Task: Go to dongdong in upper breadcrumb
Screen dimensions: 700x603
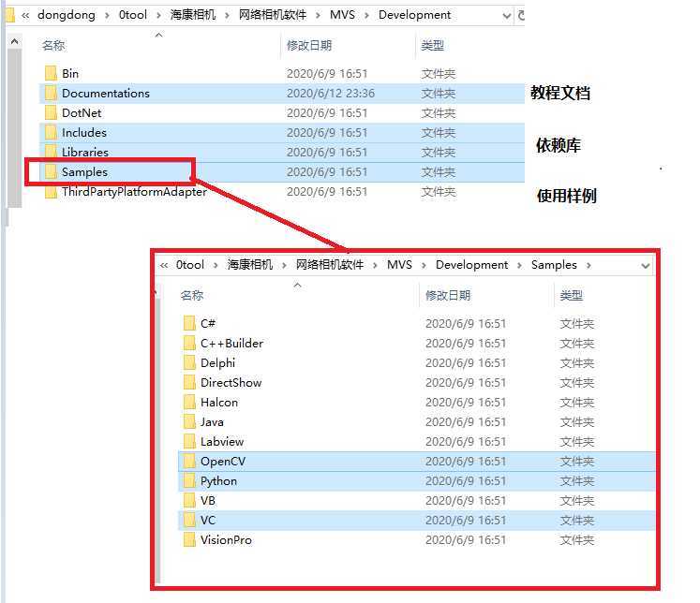Action: (x=67, y=15)
